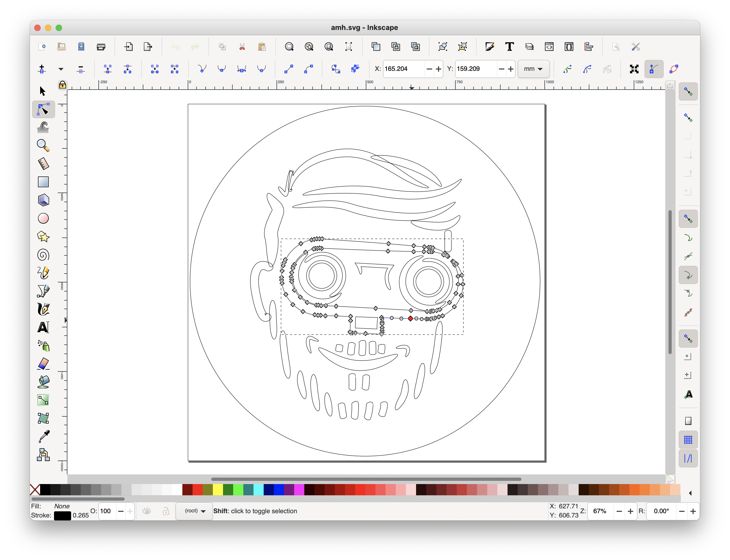
Task: Select the Zoom magnifier tool
Action: 43,145
